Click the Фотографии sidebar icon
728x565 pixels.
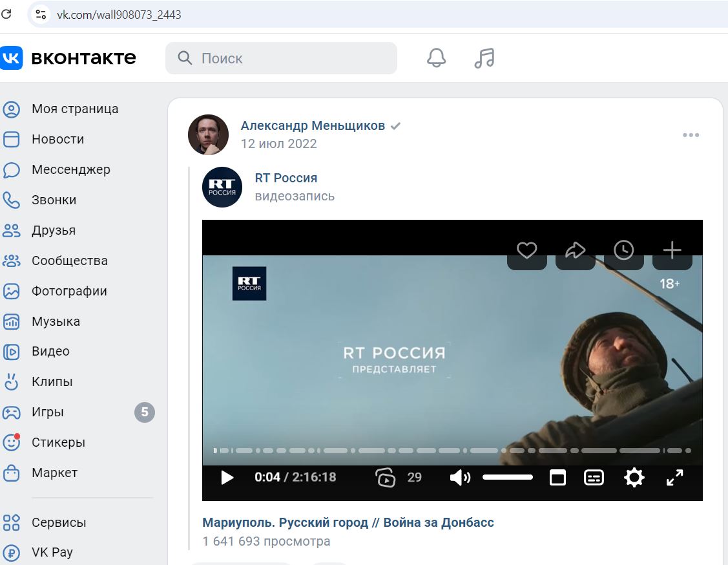click(x=11, y=291)
